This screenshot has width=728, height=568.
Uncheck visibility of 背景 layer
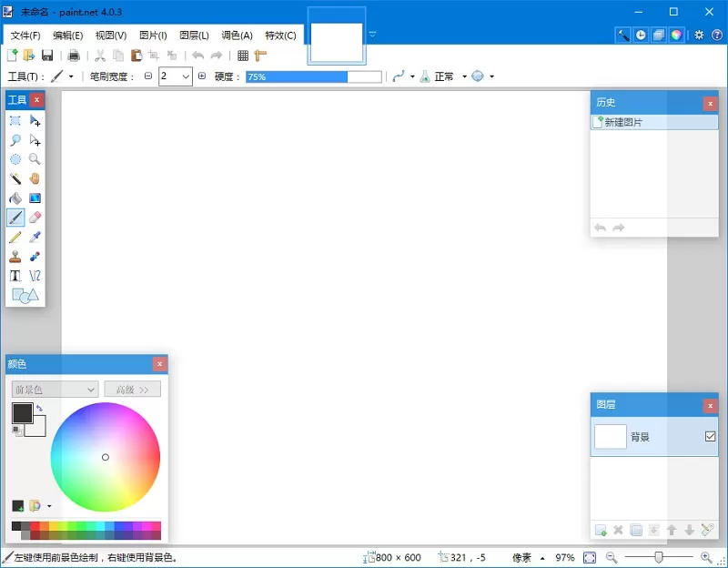pyautogui.click(x=710, y=437)
